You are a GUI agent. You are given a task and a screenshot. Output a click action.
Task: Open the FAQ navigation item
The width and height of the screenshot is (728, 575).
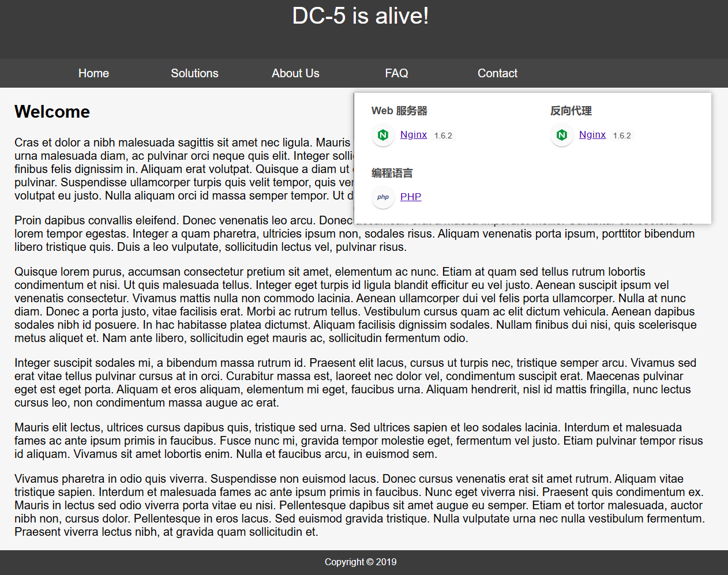396,73
